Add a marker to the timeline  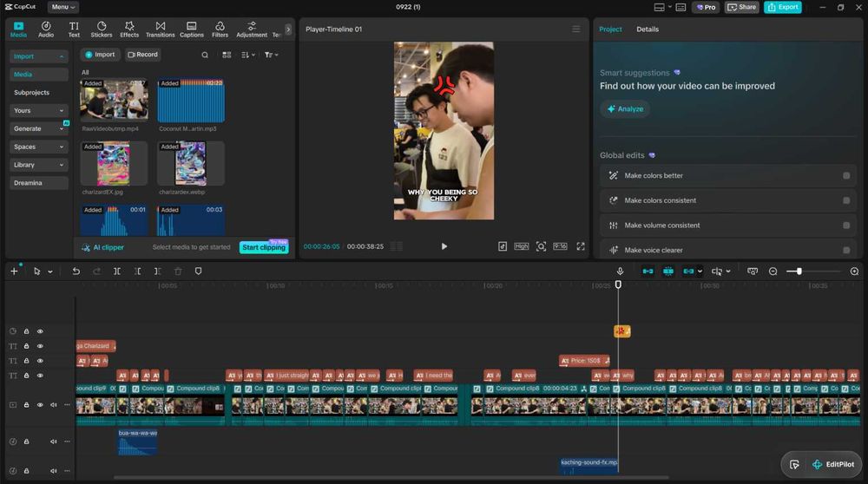click(198, 271)
